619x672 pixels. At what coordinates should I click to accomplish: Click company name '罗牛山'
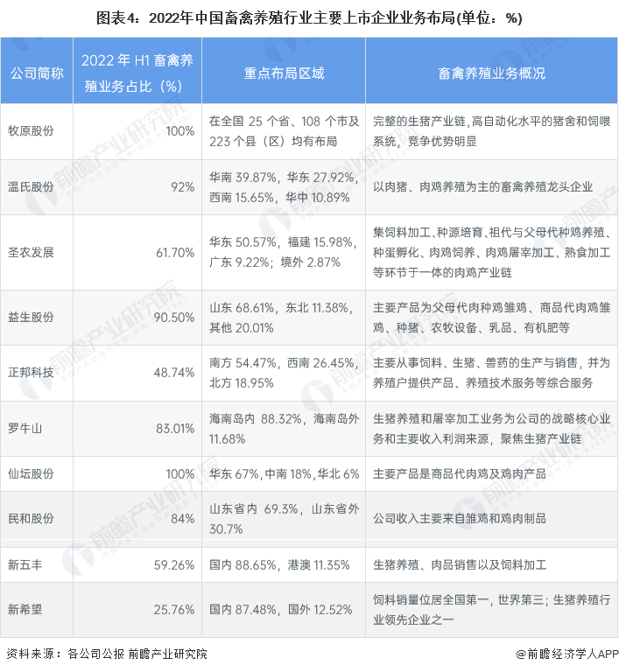click(x=25, y=428)
